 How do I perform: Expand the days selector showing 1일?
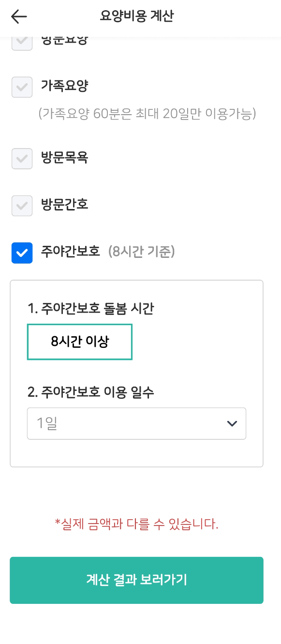[x=136, y=423]
